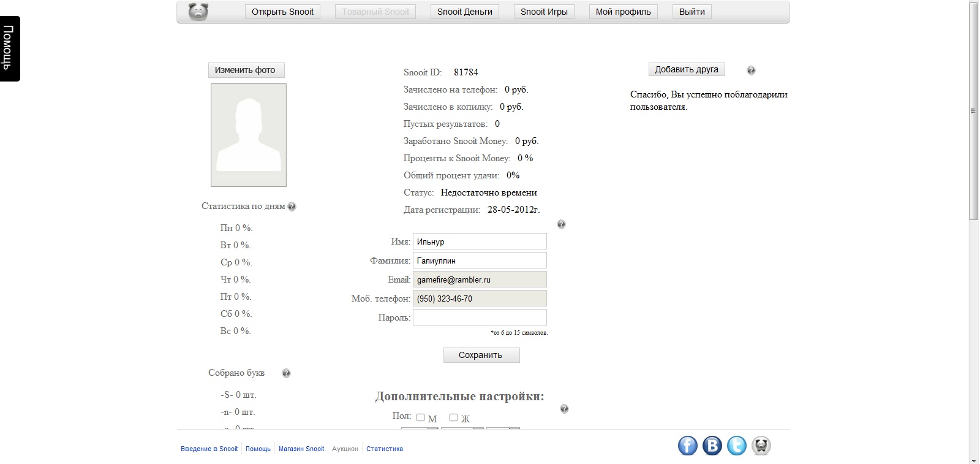Image resolution: width=980 pixels, height=464 pixels.
Task: Show the help hint near Дата регистрации
Action: (561, 224)
